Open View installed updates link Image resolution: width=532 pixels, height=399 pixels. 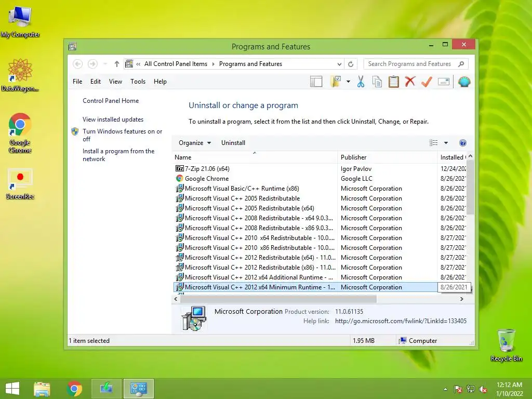click(113, 119)
